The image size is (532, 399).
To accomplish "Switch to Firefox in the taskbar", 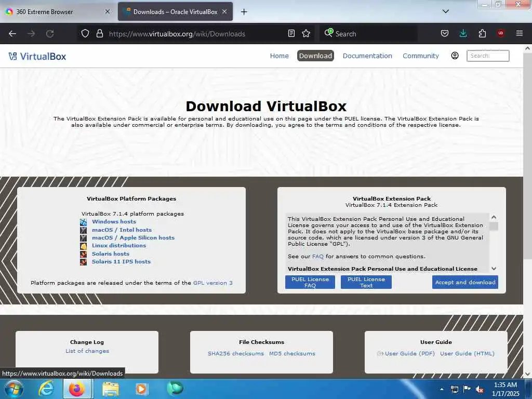I will pos(77,389).
